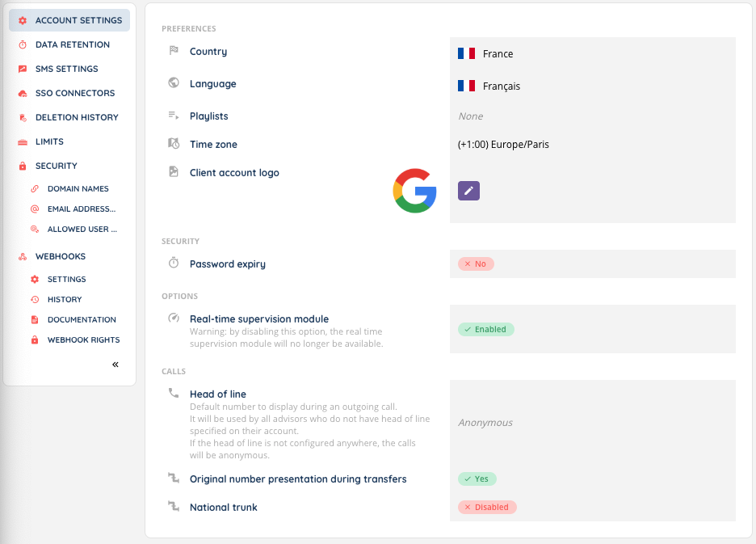The height and width of the screenshot is (544, 756).
Task: Open Webhook Rights page
Action: [83, 339]
